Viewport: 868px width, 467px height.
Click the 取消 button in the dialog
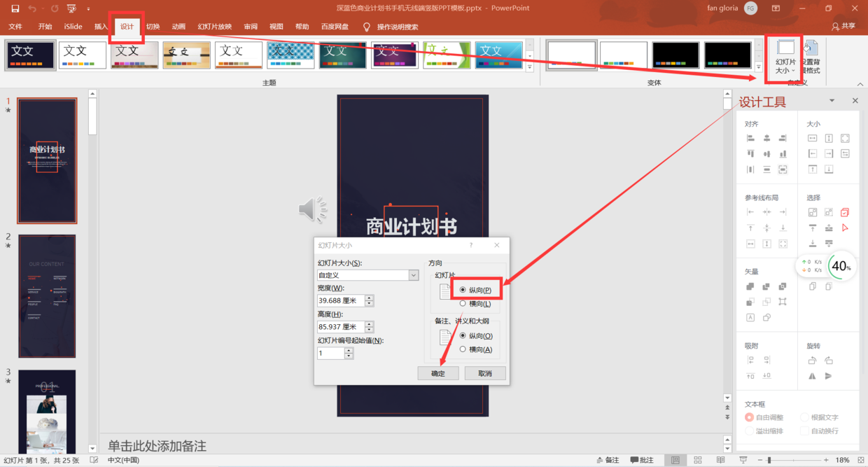tap(485, 372)
